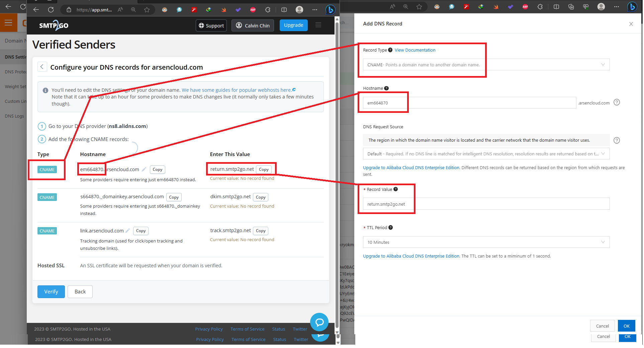
Task: Click favorite star in SMTP2GO browser address bar
Action: 147,10
